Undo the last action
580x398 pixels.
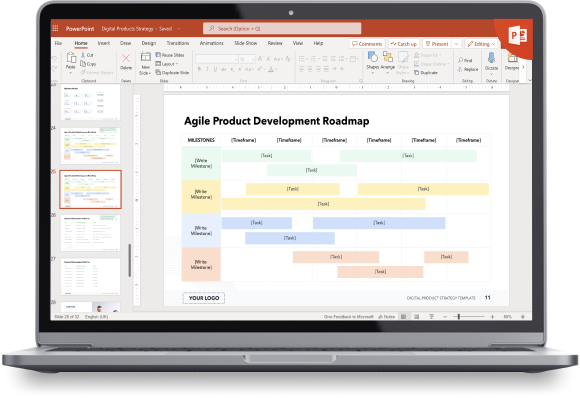point(54,59)
